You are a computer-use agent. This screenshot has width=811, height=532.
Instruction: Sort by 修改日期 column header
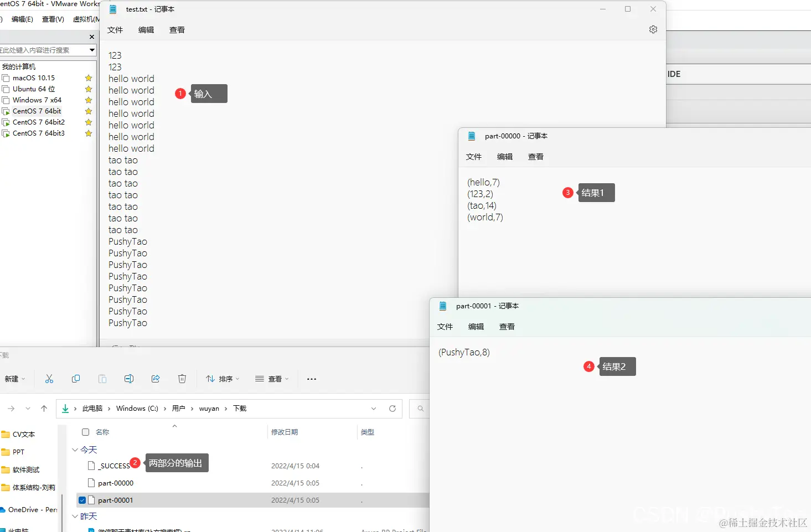(x=285, y=432)
